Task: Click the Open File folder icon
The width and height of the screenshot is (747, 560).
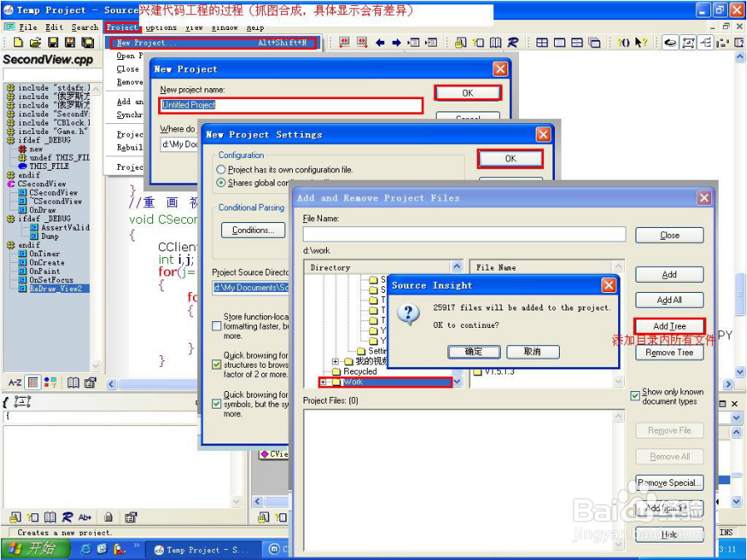Action: (35, 43)
